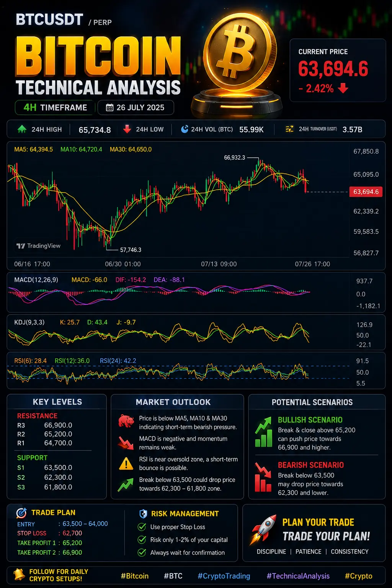Open the #CryptoTrading hashtag

[224, 576]
